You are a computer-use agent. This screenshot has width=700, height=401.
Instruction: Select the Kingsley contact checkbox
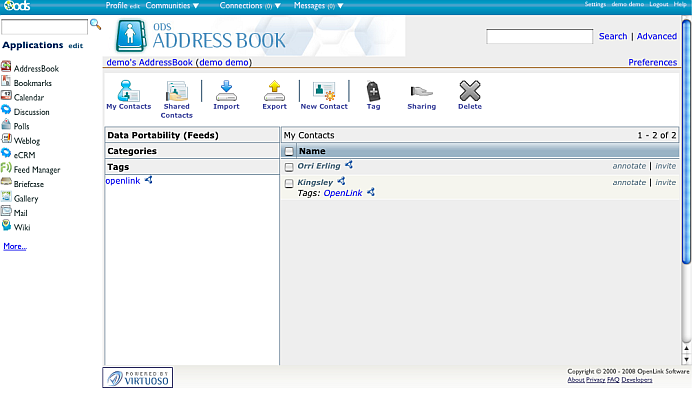(x=289, y=183)
